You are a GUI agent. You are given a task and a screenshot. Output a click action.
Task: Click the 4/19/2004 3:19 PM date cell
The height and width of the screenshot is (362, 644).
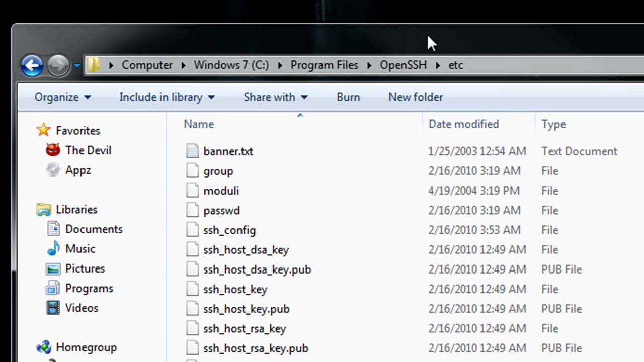(474, 191)
